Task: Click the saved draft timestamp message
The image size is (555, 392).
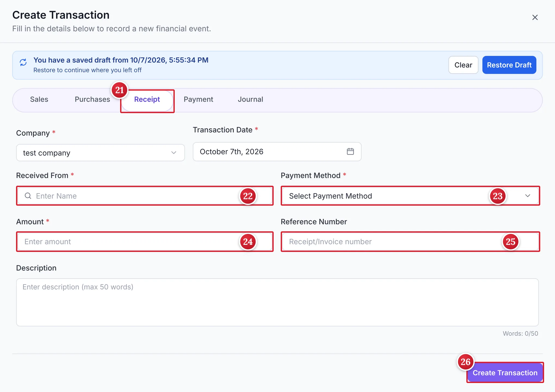Action: 121,60
